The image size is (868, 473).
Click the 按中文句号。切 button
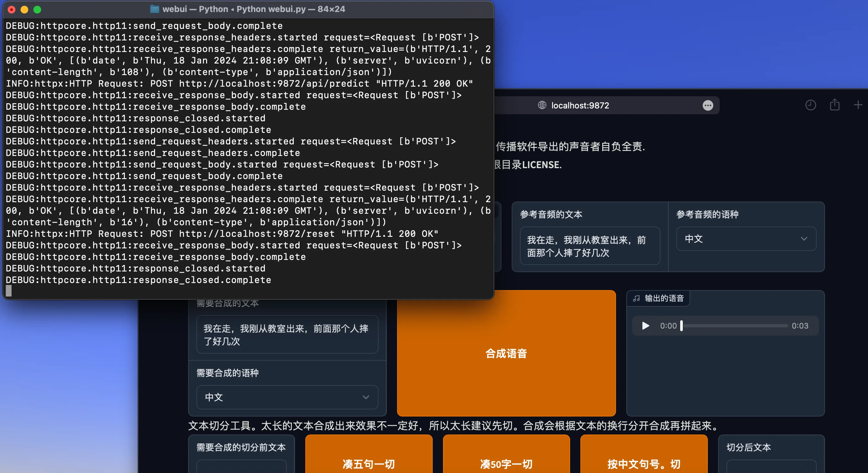click(644, 464)
